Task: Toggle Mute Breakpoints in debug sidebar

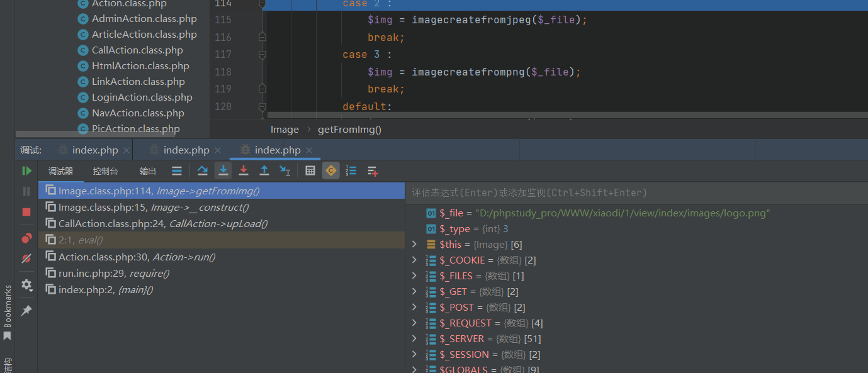Action: pos(26,259)
